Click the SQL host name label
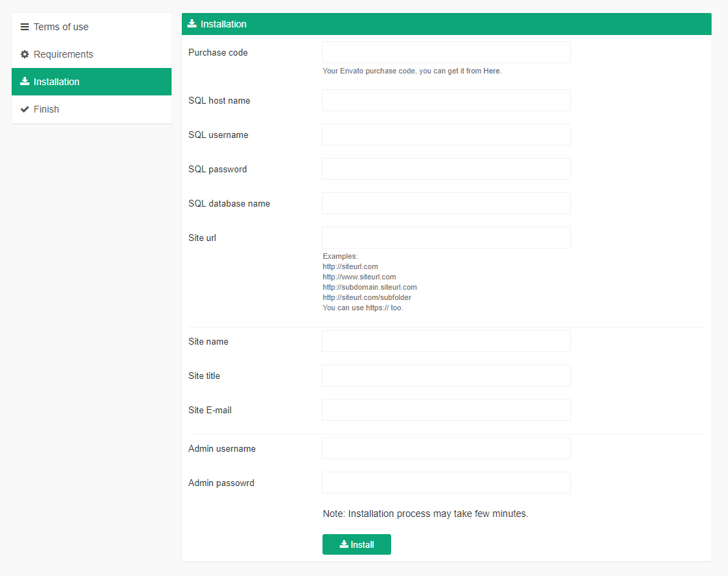This screenshot has width=728, height=576. coord(219,101)
